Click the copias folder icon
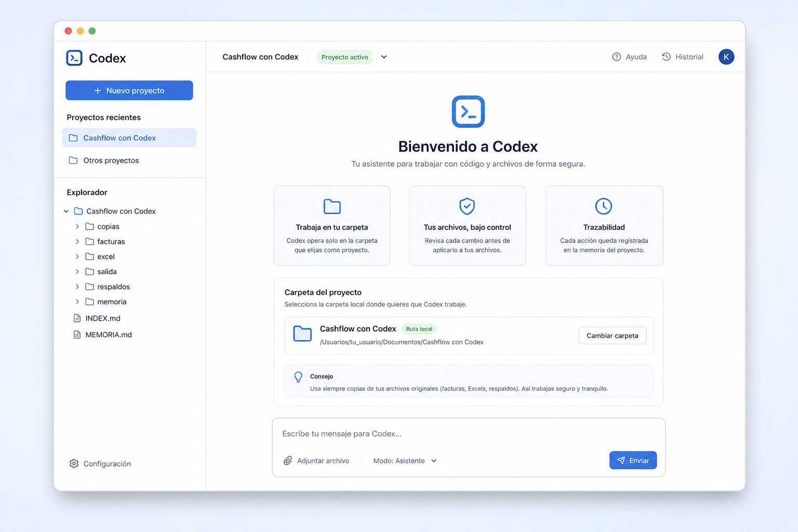Image resolution: width=798 pixels, height=532 pixels. (90, 227)
